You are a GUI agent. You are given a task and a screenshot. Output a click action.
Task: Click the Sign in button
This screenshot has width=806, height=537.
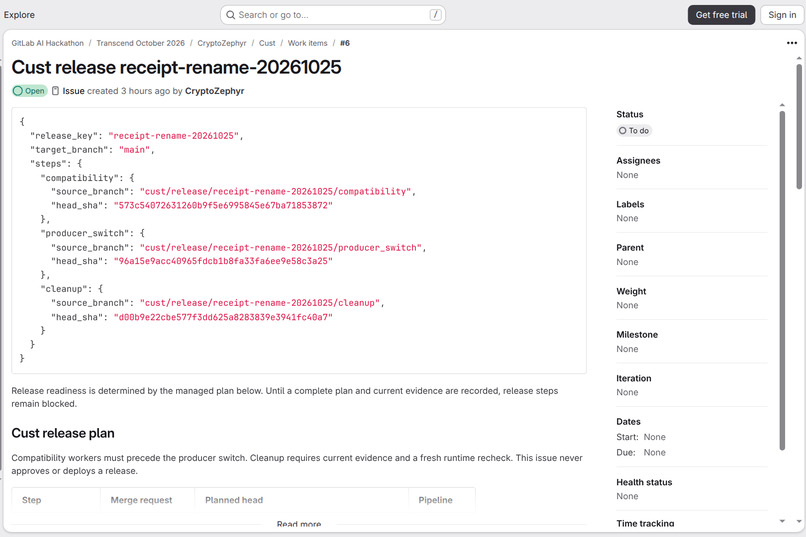pos(782,15)
